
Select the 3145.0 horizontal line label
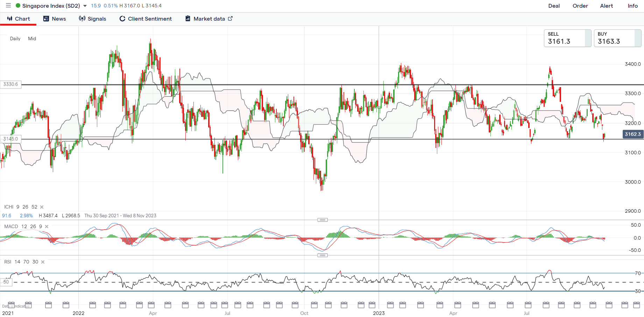[x=10, y=139]
